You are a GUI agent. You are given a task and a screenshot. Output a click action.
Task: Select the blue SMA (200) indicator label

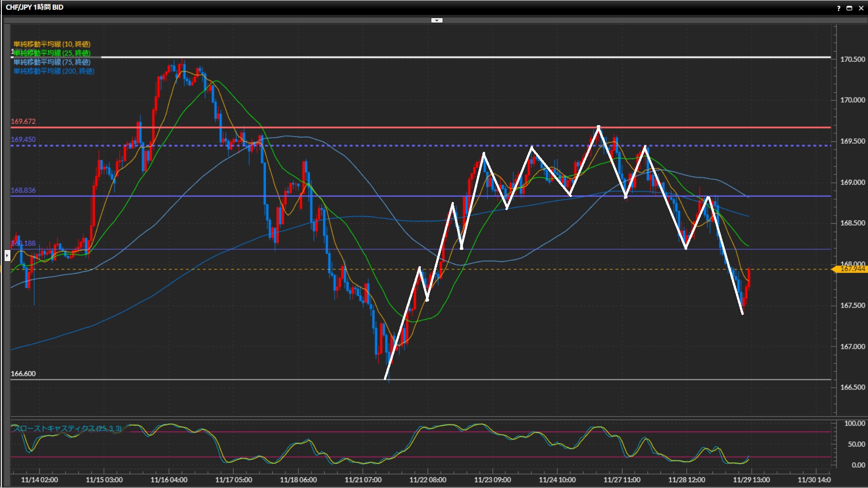[54, 71]
